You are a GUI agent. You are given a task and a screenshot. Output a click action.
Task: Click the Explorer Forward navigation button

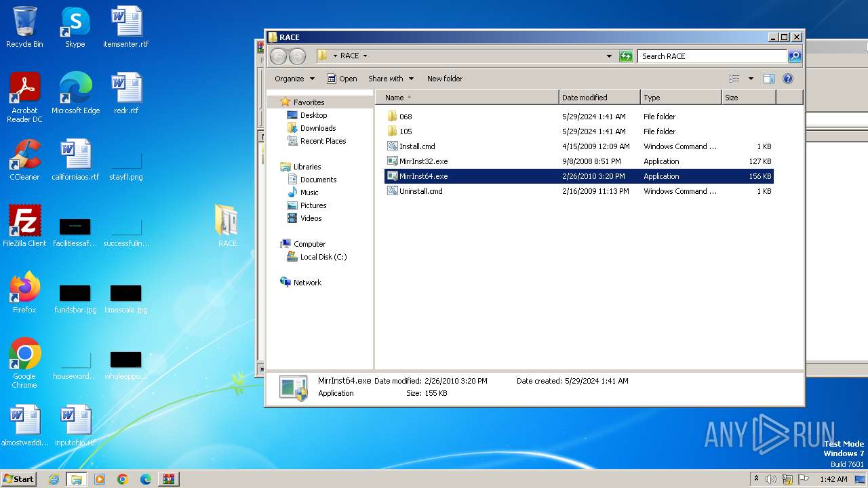click(297, 56)
